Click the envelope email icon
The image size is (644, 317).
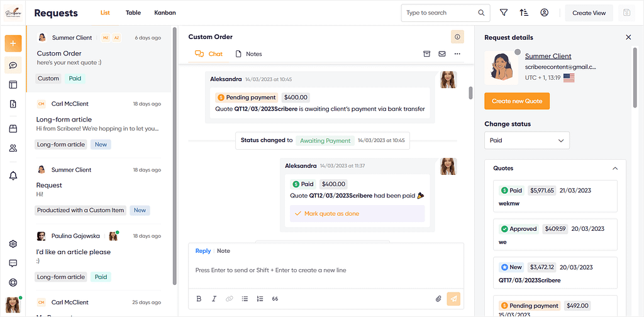(442, 54)
